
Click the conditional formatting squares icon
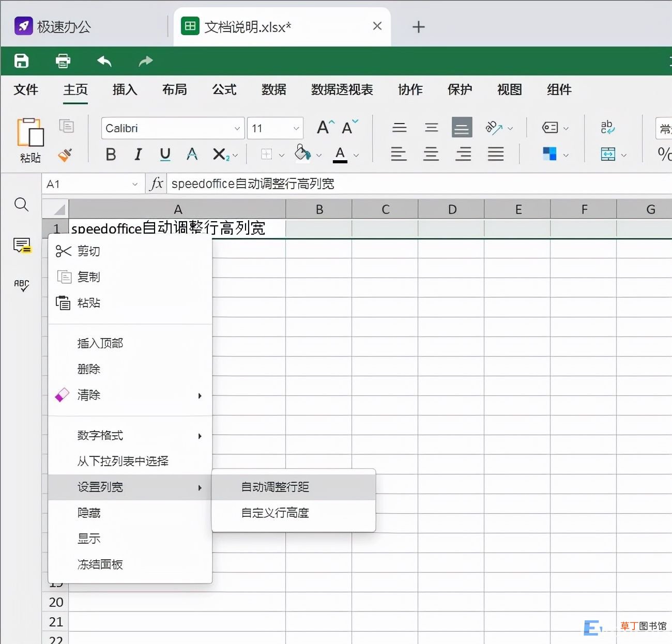(550, 154)
